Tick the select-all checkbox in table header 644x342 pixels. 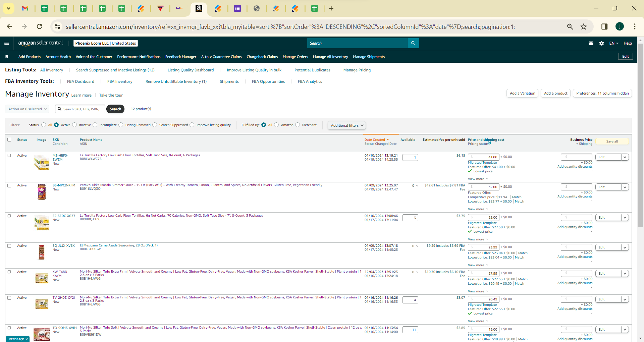(9, 139)
